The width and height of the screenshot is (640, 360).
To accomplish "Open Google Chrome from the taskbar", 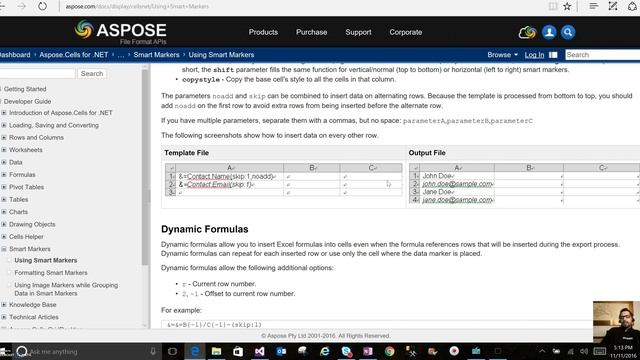I will click(389, 351).
